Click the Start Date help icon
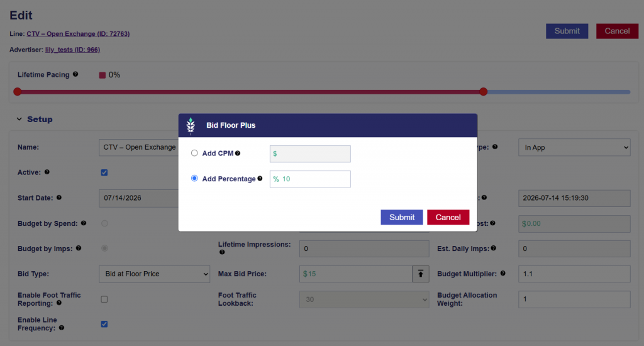 (59, 198)
